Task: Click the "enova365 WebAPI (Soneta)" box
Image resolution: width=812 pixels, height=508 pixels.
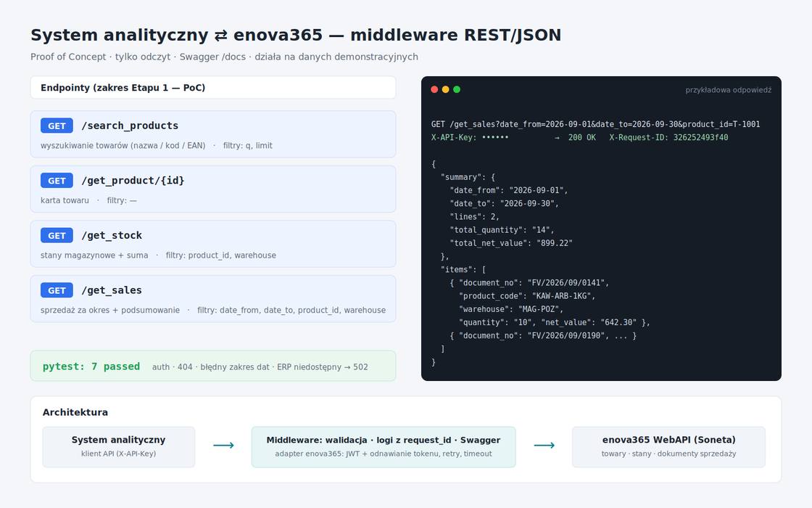Action: 668,447
